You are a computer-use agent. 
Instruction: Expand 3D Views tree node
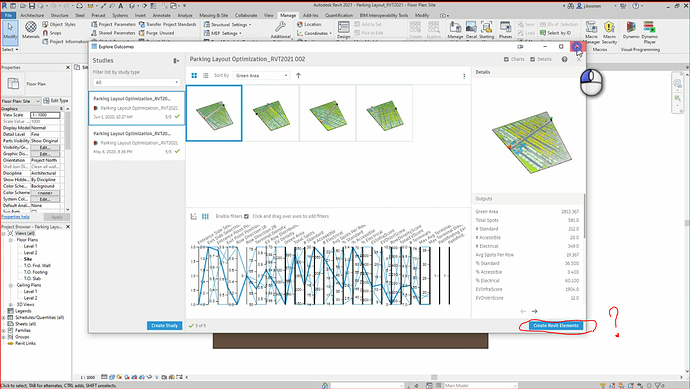[11, 305]
